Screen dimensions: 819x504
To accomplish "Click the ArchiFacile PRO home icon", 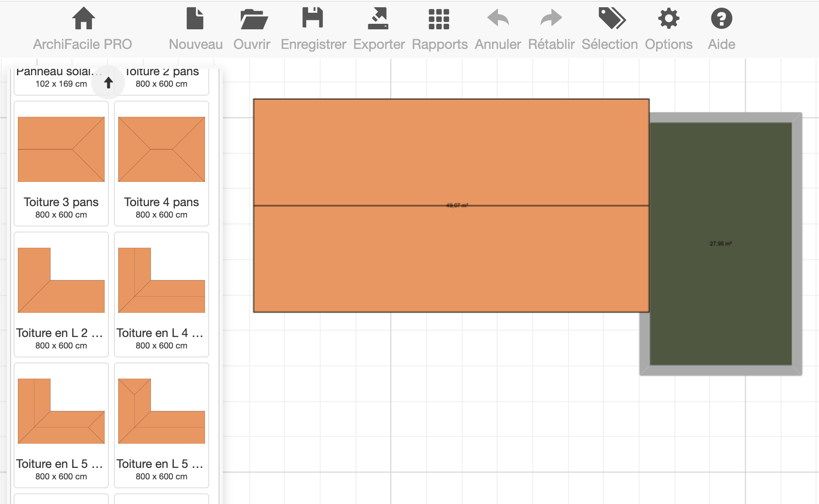I will 83,19.
